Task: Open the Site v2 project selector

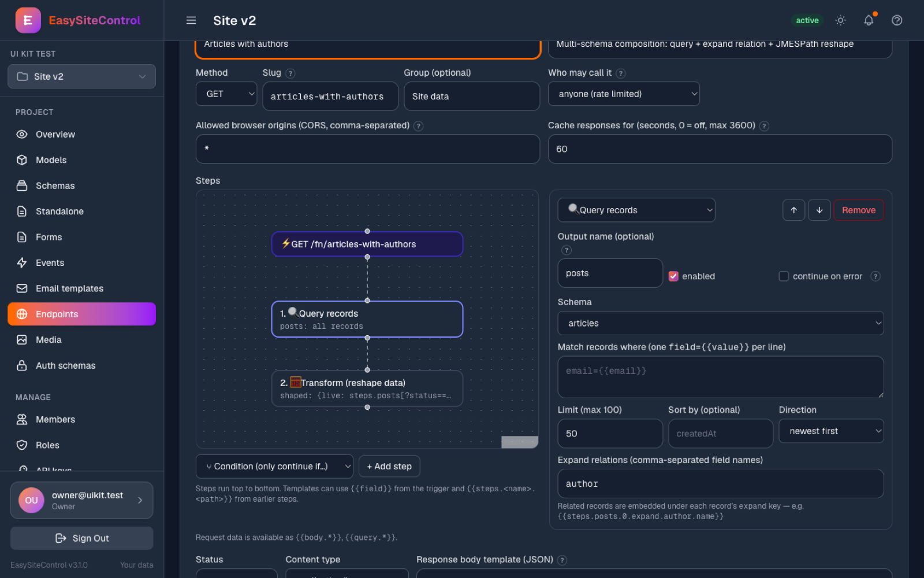Action: click(x=81, y=76)
